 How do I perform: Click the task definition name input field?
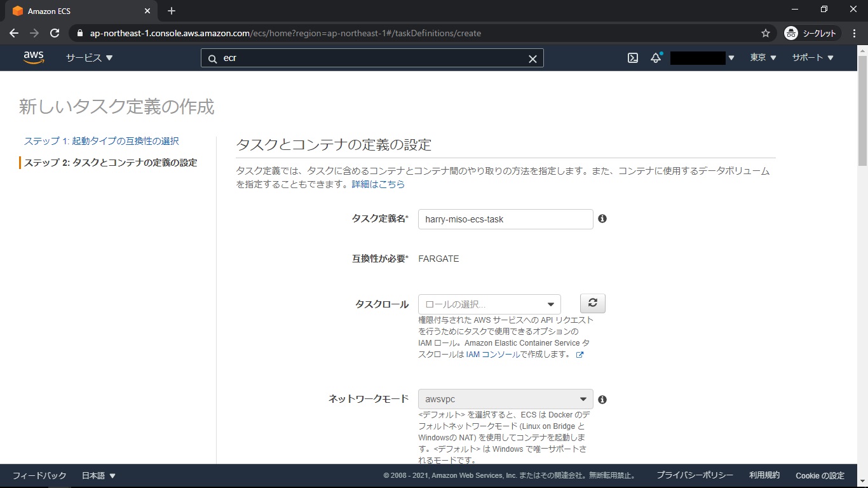[x=505, y=219]
